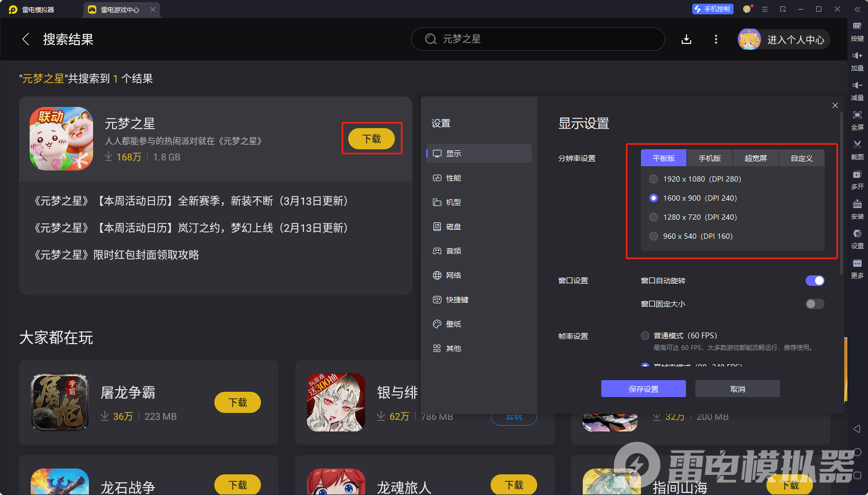Install an APK via the 安装 icon
Screen dimensions: 868x495
click(x=857, y=209)
